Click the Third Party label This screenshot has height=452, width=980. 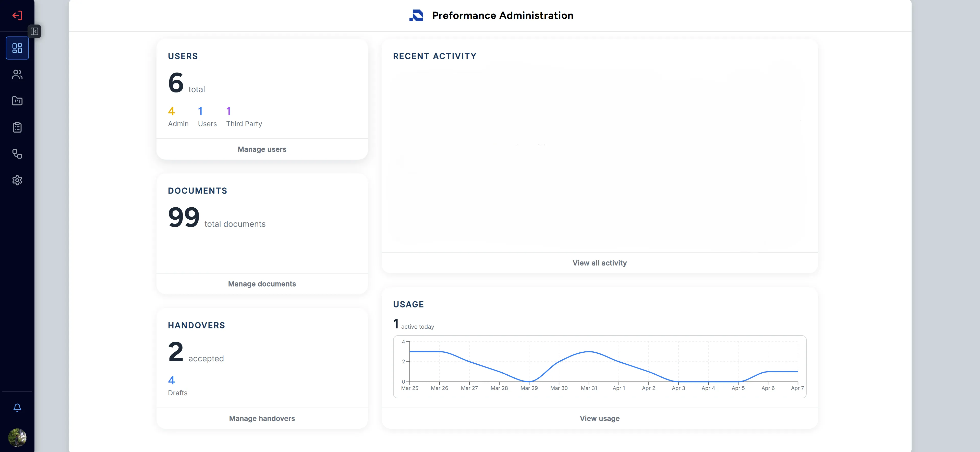[x=244, y=124]
